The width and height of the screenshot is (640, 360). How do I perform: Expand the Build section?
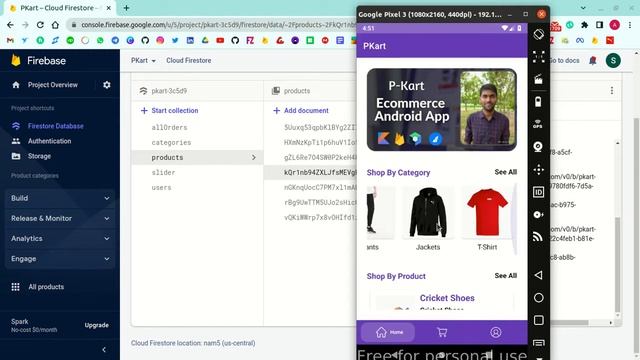[60, 198]
